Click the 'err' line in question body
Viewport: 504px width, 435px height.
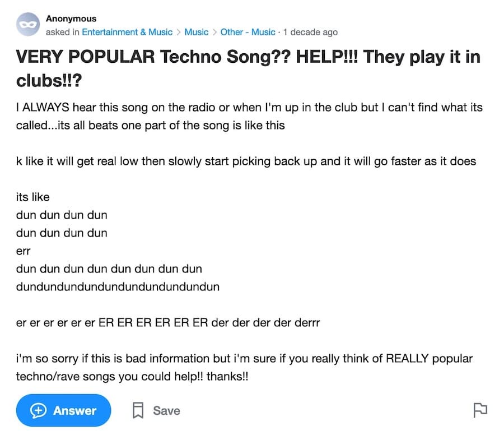tap(23, 251)
